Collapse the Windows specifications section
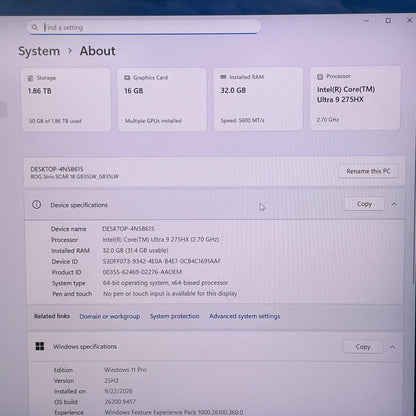Screen dimensions: 416x416 tap(393, 347)
